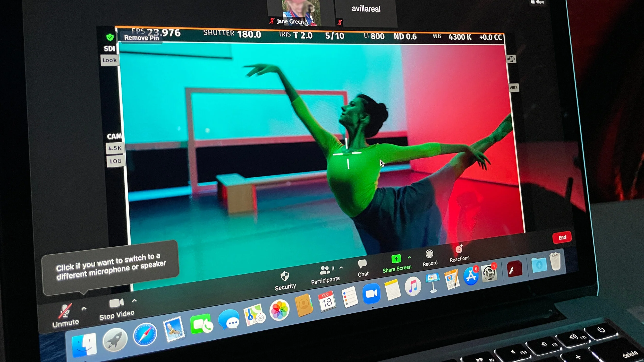This screenshot has height=362, width=644.
Task: Expand audio options arrow next to Unmute
Action: coord(84,308)
